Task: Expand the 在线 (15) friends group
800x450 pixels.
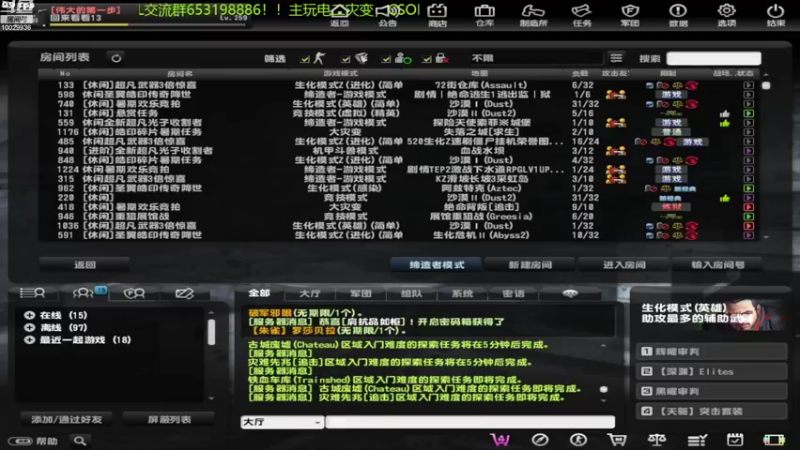Action: pyautogui.click(x=30, y=315)
